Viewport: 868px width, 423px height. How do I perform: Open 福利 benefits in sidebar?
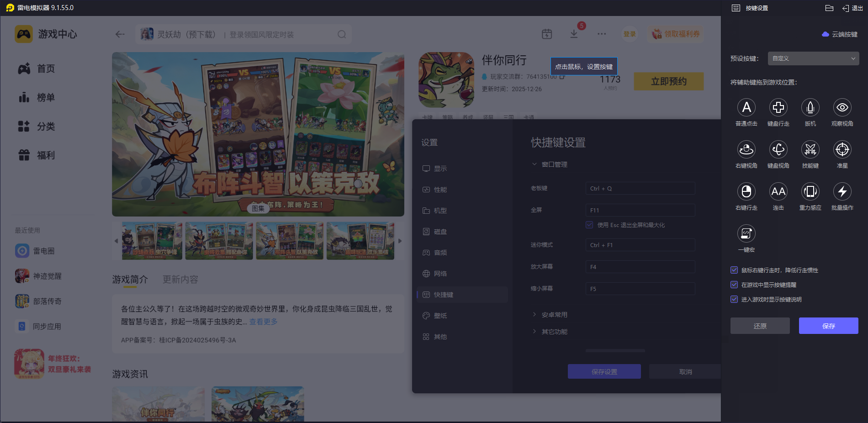click(x=37, y=155)
